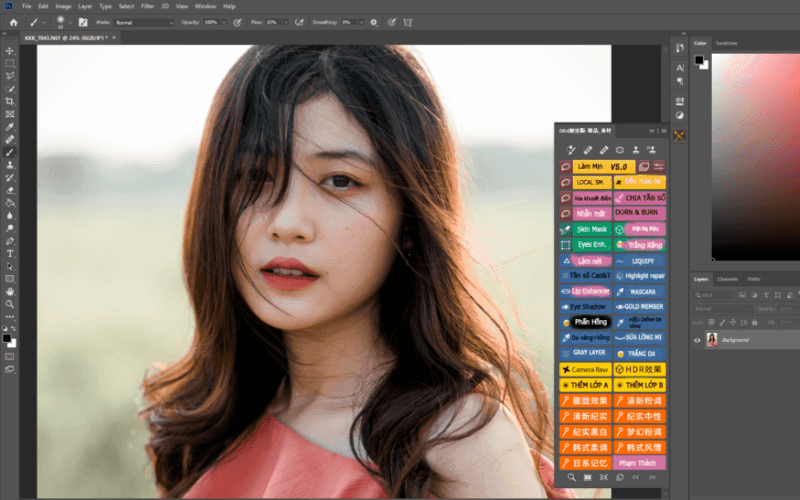Swap foreground and background colors
Viewport: 800px width, 500px height.
coord(13,329)
